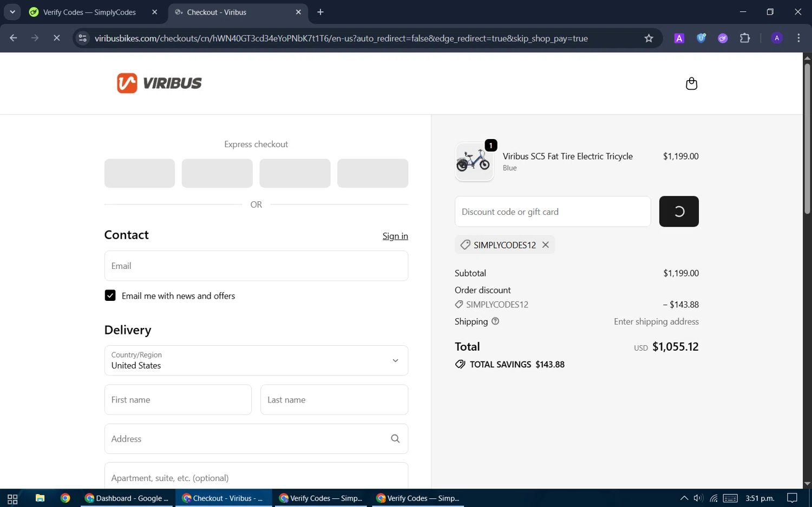Click the first express checkout placeholder button
The height and width of the screenshot is (507, 812).
click(x=140, y=173)
